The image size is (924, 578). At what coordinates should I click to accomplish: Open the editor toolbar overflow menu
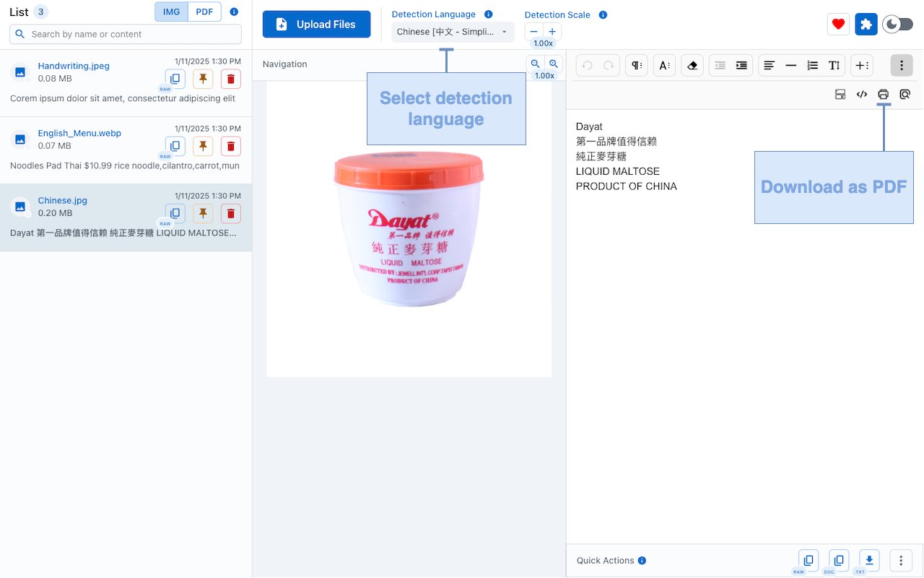(902, 65)
